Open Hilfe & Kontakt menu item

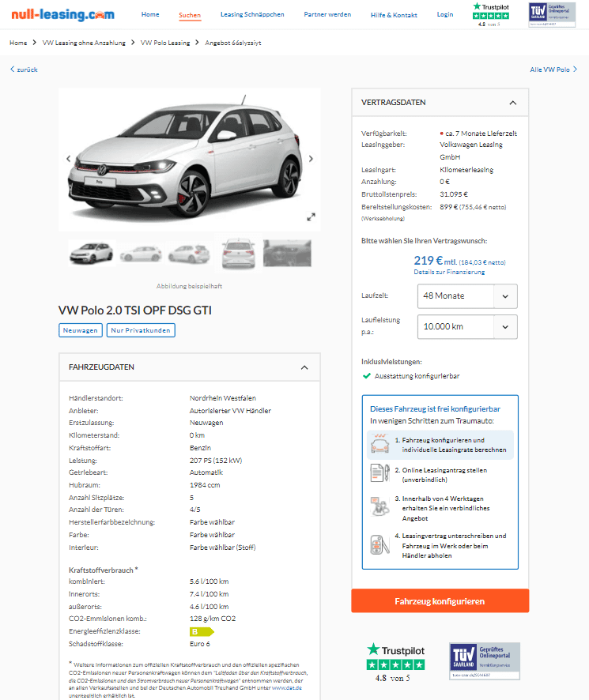click(x=394, y=15)
